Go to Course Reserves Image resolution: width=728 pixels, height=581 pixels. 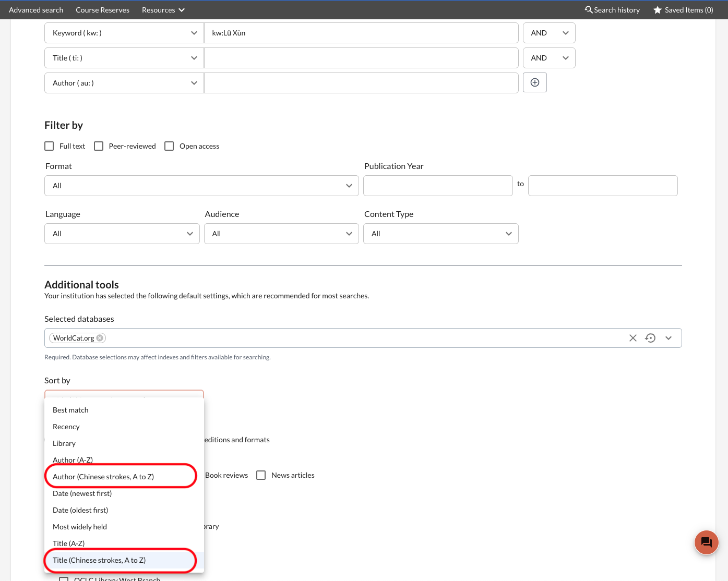(102, 10)
